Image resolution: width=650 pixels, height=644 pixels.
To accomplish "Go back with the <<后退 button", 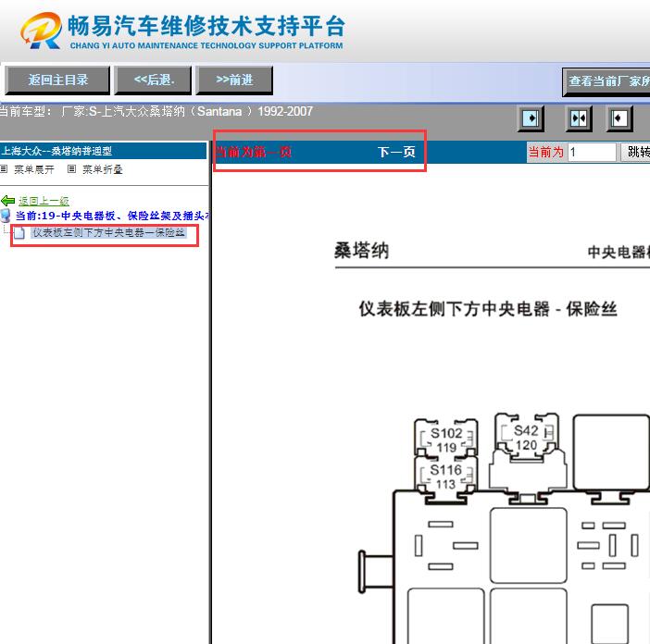I will (x=153, y=80).
